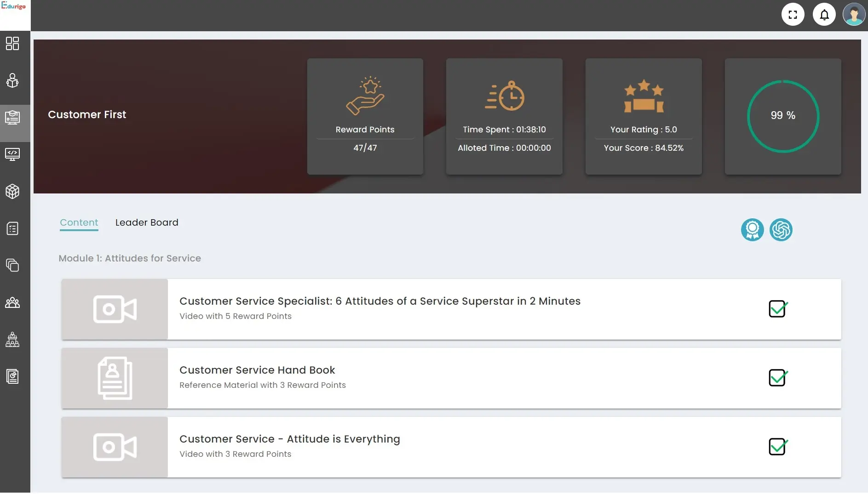Image resolution: width=868 pixels, height=494 pixels.
Task: Open video thumbnail for Attitude is Everything
Action: point(115,447)
